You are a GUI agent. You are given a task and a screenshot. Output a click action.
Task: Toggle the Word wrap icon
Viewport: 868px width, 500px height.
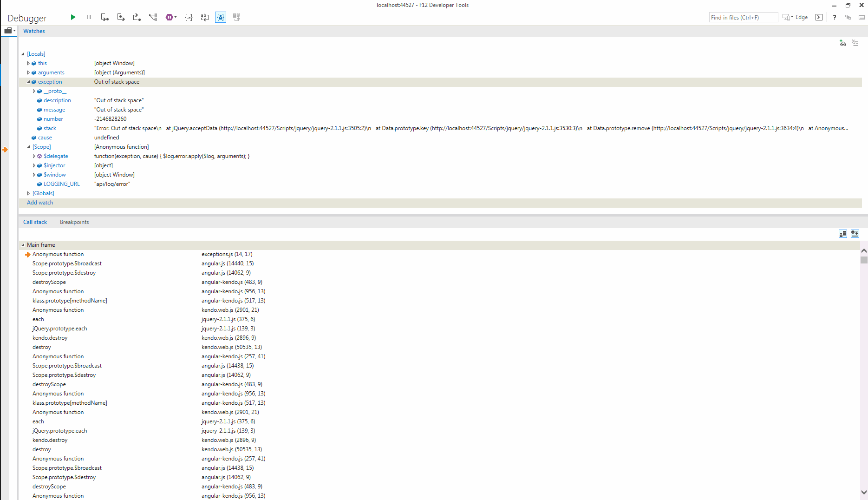(x=205, y=17)
